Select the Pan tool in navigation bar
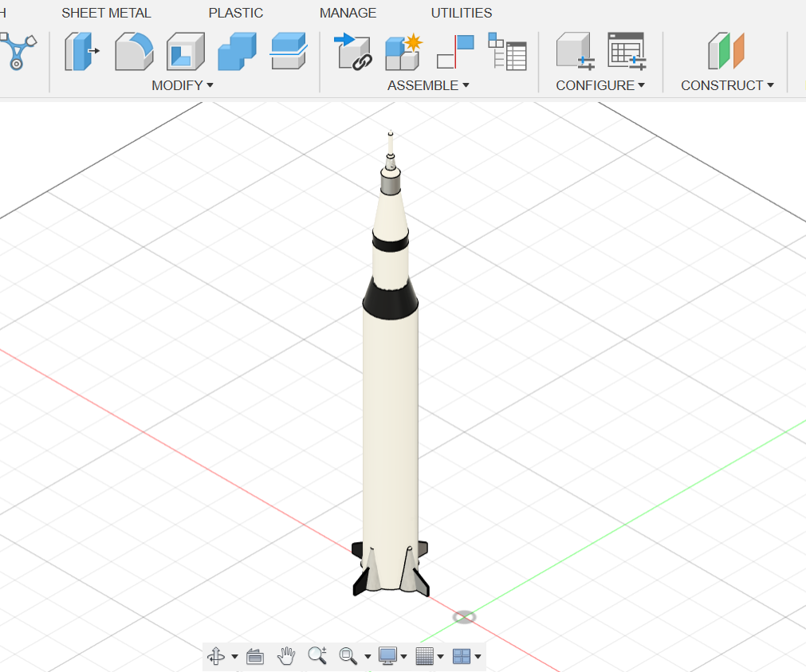Image resolution: width=806 pixels, height=672 pixels. pyautogui.click(x=286, y=656)
